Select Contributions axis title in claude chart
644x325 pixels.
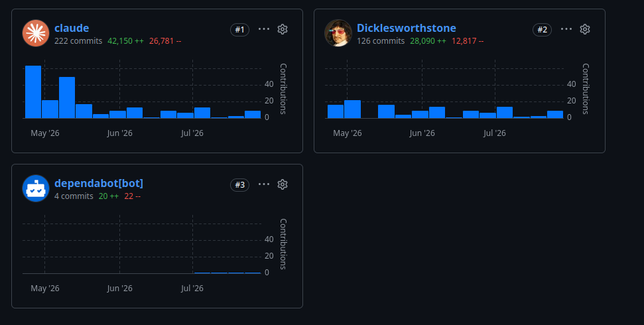point(283,89)
